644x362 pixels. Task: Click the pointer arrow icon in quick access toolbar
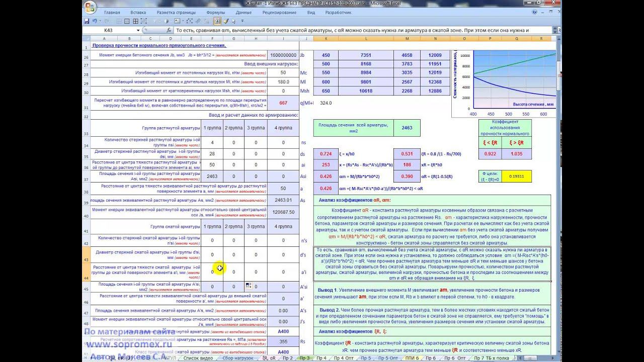click(x=235, y=21)
